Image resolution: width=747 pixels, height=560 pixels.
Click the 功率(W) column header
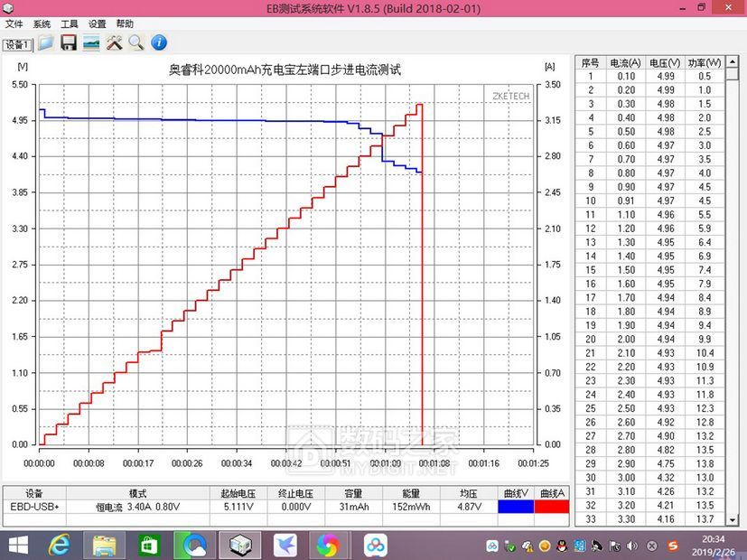click(705, 62)
